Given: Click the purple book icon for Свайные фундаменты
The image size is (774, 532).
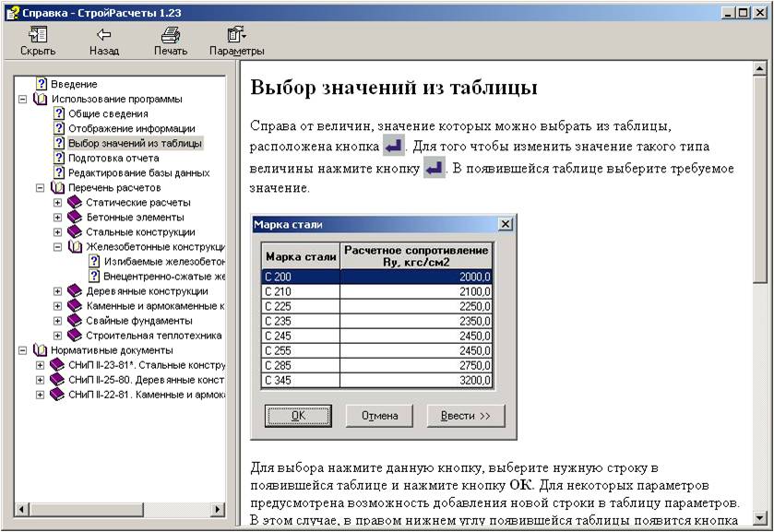Looking at the screenshot, I should (74, 321).
